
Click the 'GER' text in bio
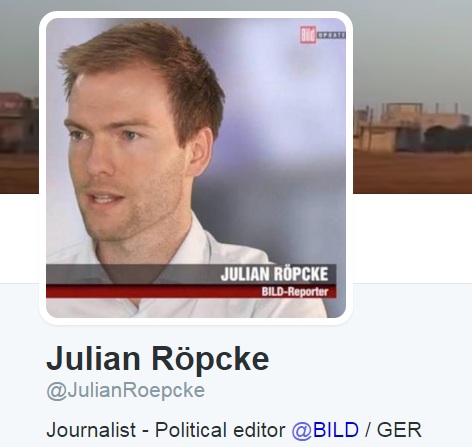[399, 430]
